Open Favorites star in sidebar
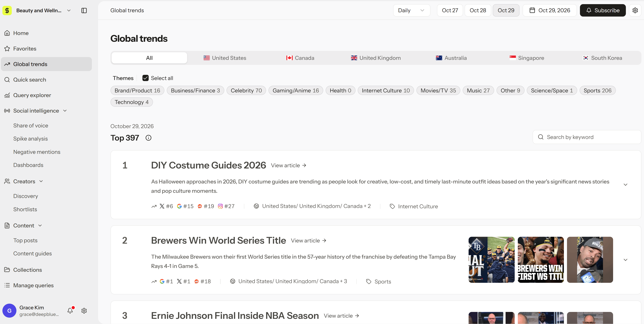The height and width of the screenshot is (324, 644). pos(7,48)
